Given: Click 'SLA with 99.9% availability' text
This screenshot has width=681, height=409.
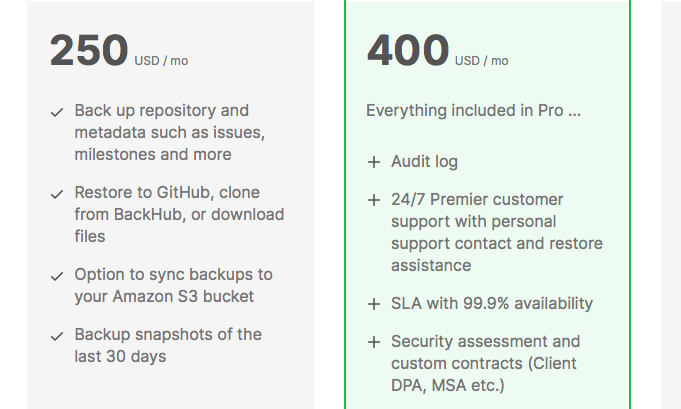Looking at the screenshot, I should [x=492, y=303].
